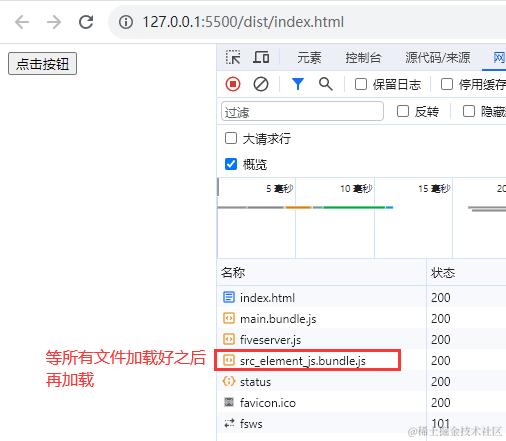Image resolution: width=506 pixels, height=441 pixels.
Task: Click the 101 status of fsws
Action: point(441,423)
